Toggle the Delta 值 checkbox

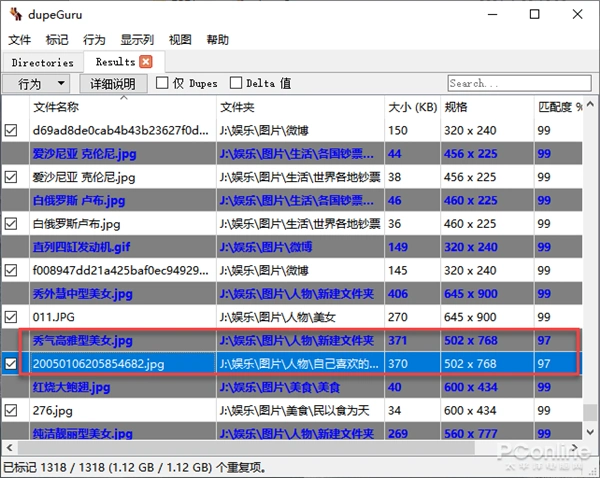pyautogui.click(x=237, y=84)
